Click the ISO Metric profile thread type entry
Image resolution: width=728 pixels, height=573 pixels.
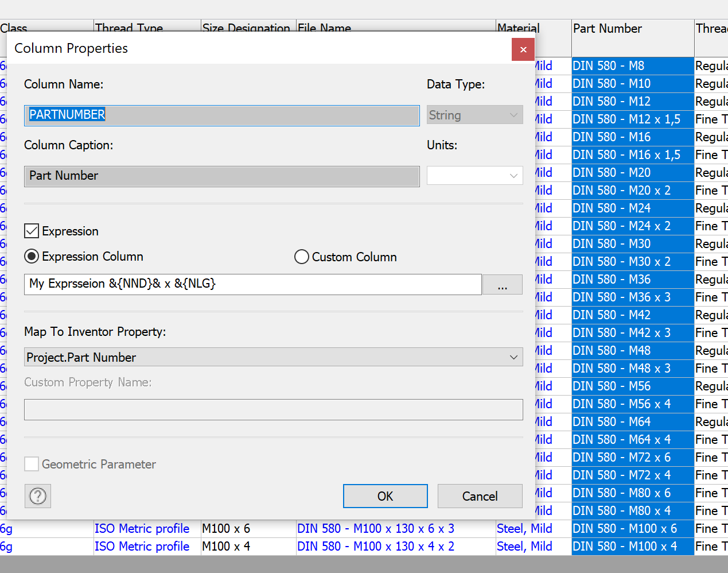142,528
